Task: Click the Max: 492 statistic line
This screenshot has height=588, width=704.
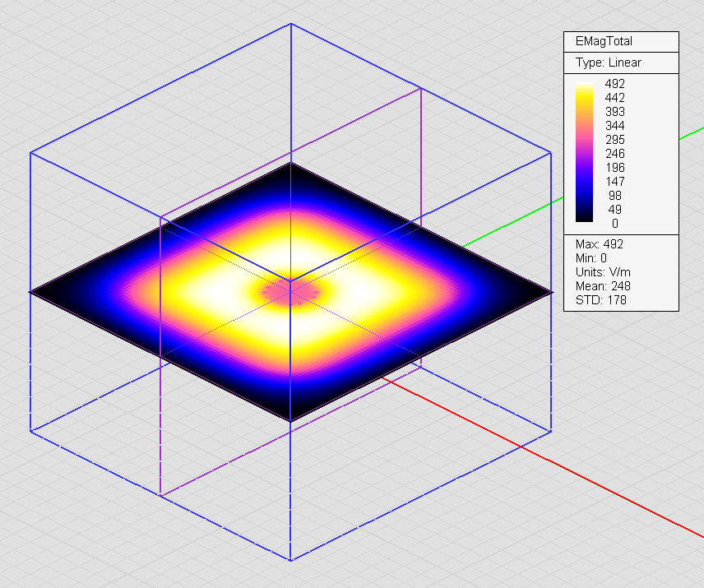Action: (x=598, y=244)
